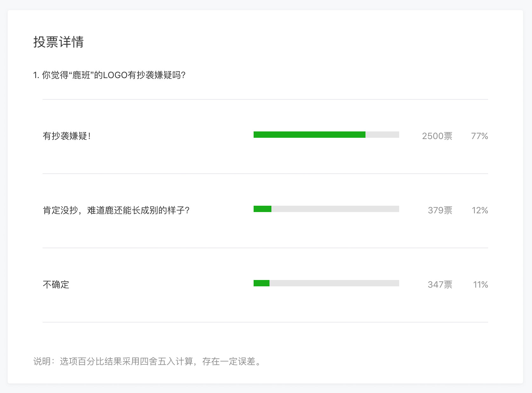Click the 2500票 vote count

pyautogui.click(x=437, y=136)
